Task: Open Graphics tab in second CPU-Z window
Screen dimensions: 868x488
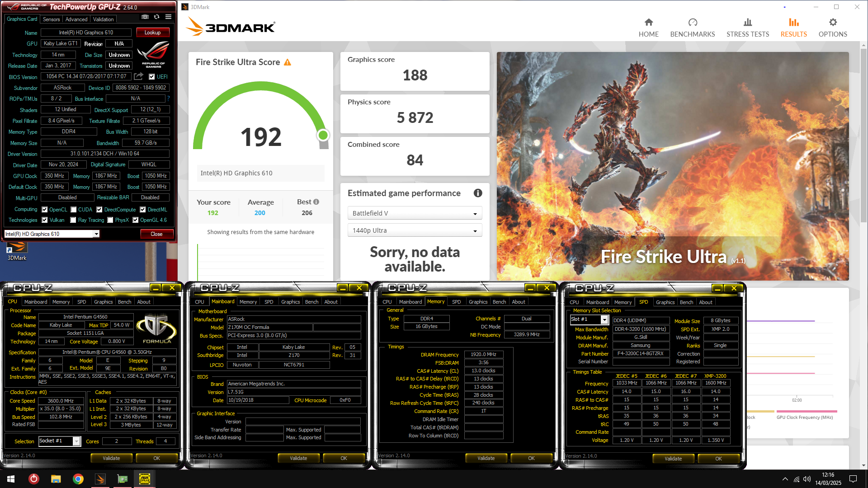Action: click(290, 302)
